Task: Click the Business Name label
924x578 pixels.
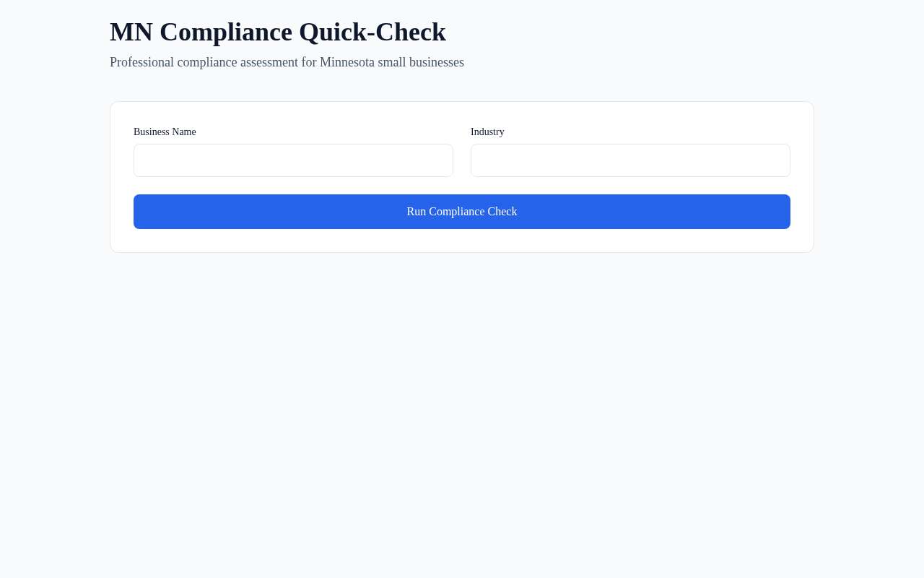Action: coord(165,131)
